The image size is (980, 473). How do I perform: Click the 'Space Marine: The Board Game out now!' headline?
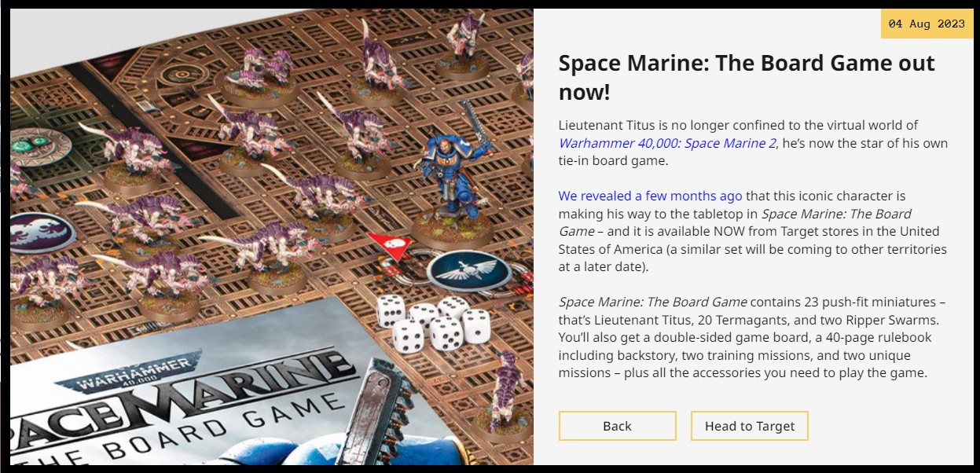coord(747,77)
